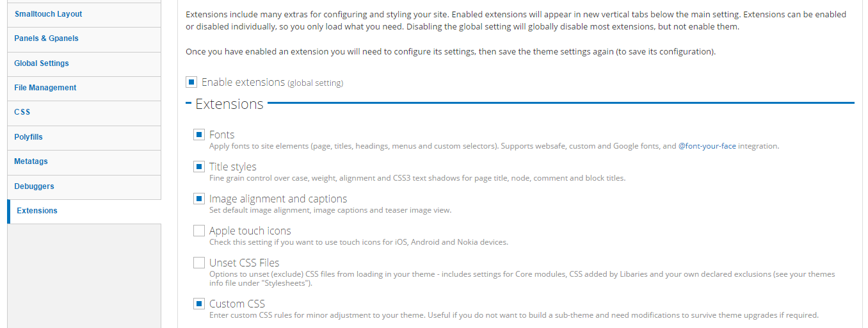Select the Extensions vertical tab
The height and width of the screenshot is (328, 868).
[x=84, y=211]
